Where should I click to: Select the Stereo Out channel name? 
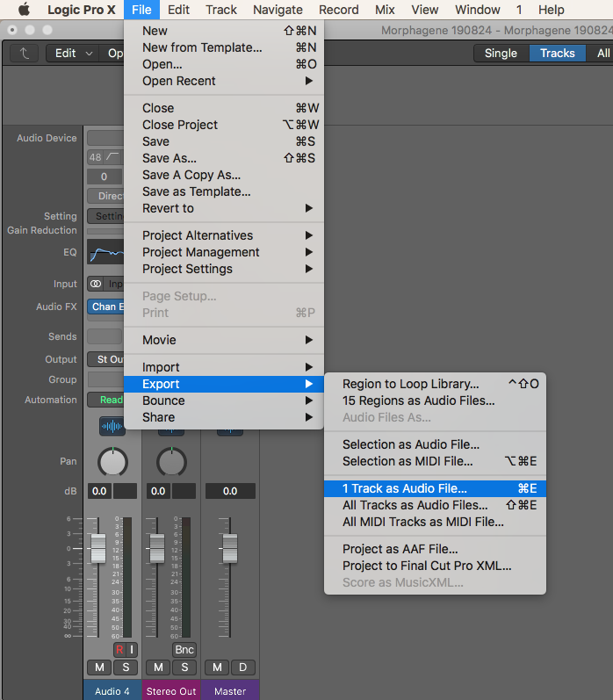click(171, 691)
